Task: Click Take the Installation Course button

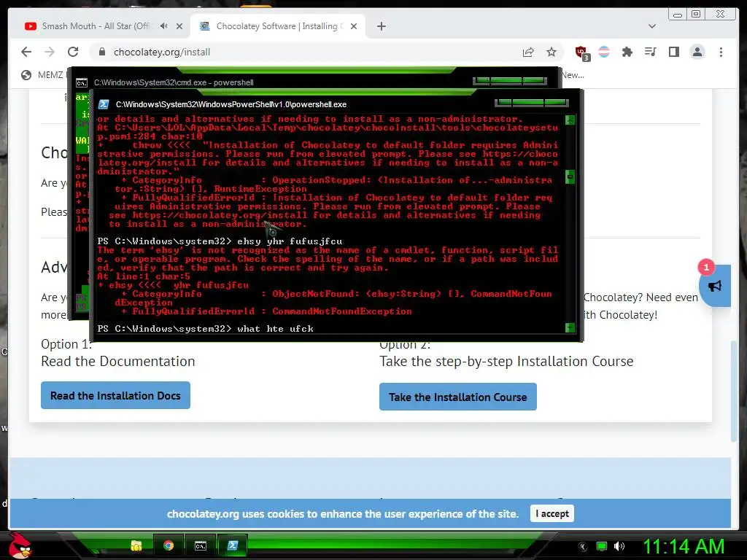Action: point(458,397)
